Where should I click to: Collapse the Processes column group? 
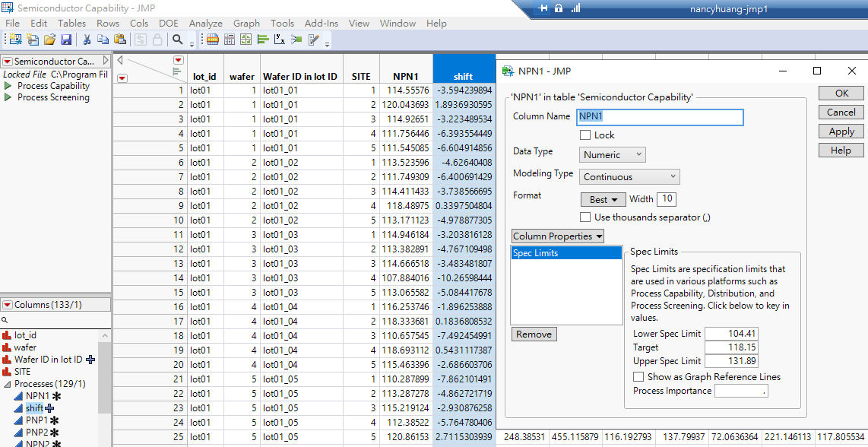point(7,384)
